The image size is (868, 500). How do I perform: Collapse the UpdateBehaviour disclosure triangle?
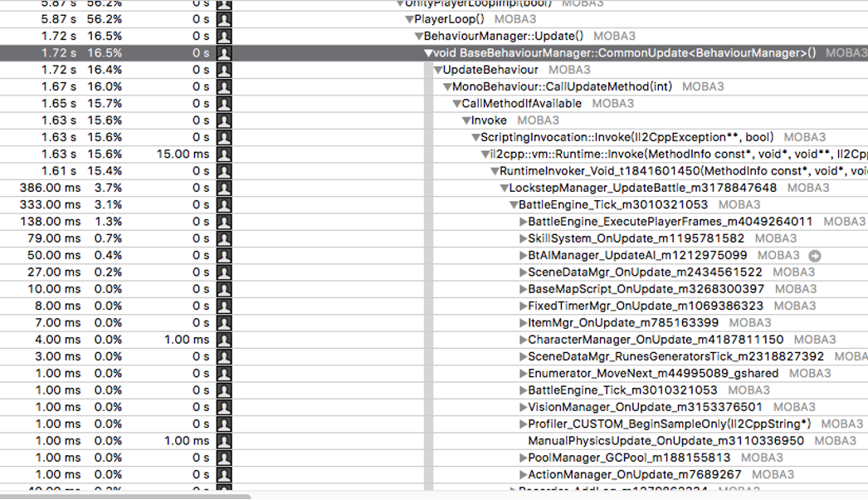(438, 70)
